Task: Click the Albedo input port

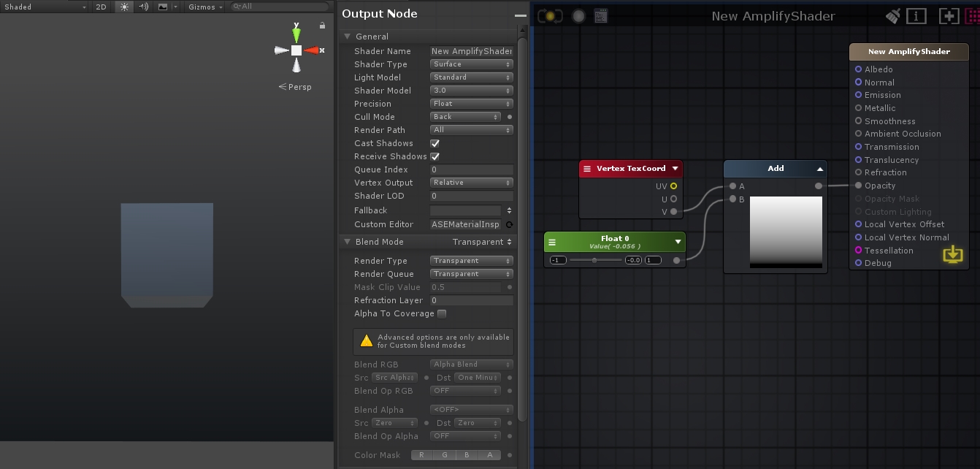Action: 859,69
